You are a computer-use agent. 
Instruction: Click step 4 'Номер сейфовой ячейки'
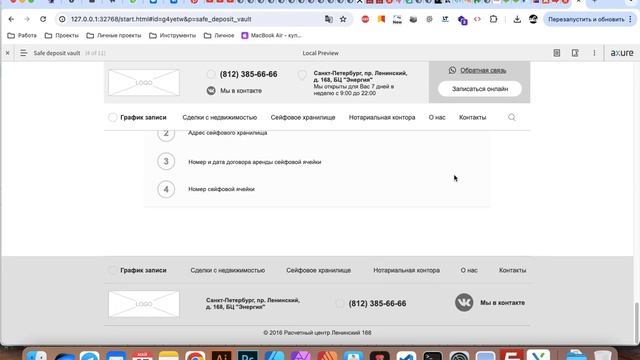[x=221, y=189]
